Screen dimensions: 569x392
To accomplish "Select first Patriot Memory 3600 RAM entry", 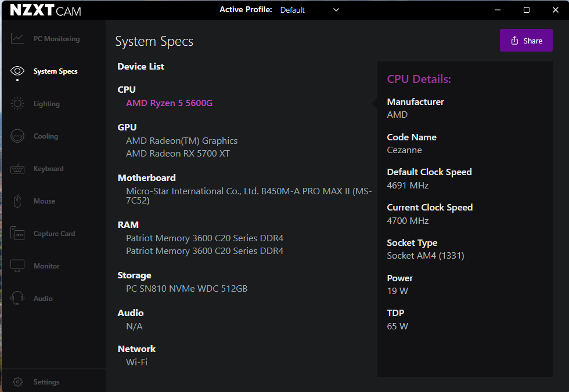I will 204,238.
